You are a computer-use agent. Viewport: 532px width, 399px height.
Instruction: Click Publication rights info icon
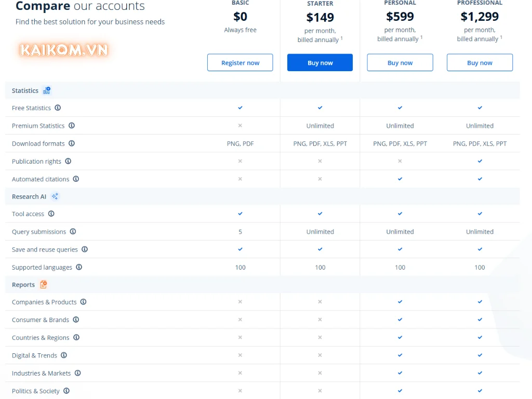coord(68,161)
